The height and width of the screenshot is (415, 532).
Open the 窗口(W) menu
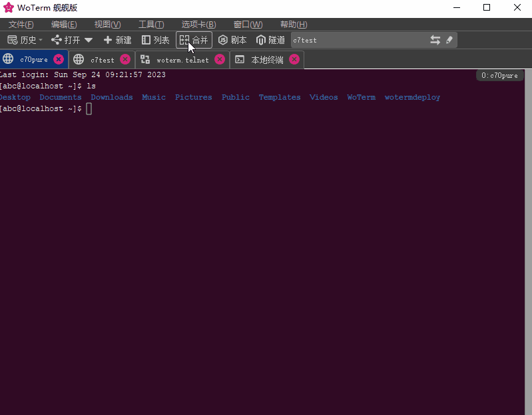[x=248, y=25]
